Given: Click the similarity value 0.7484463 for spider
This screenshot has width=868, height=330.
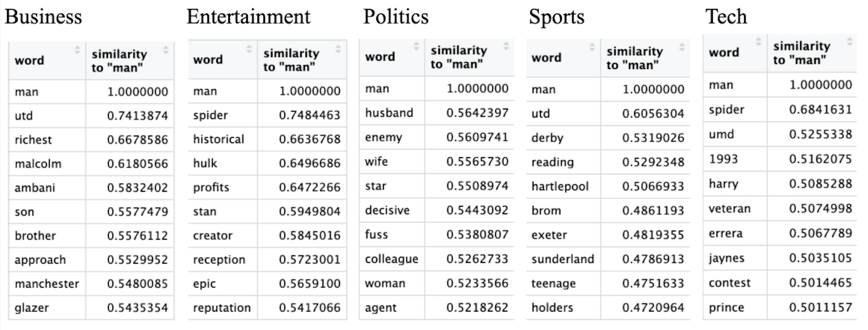Looking at the screenshot, I should point(309,115).
